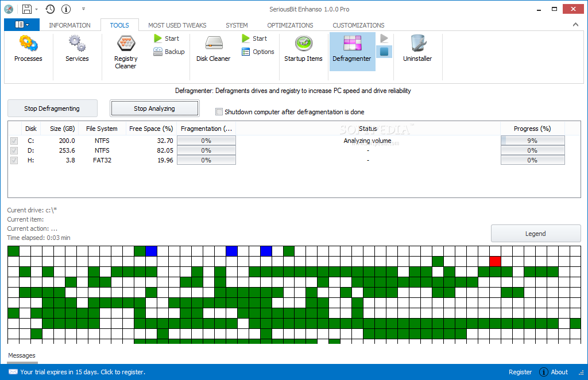This screenshot has width=588, height=380.
Task: Click the envelope icon in status bar
Action: [13, 372]
